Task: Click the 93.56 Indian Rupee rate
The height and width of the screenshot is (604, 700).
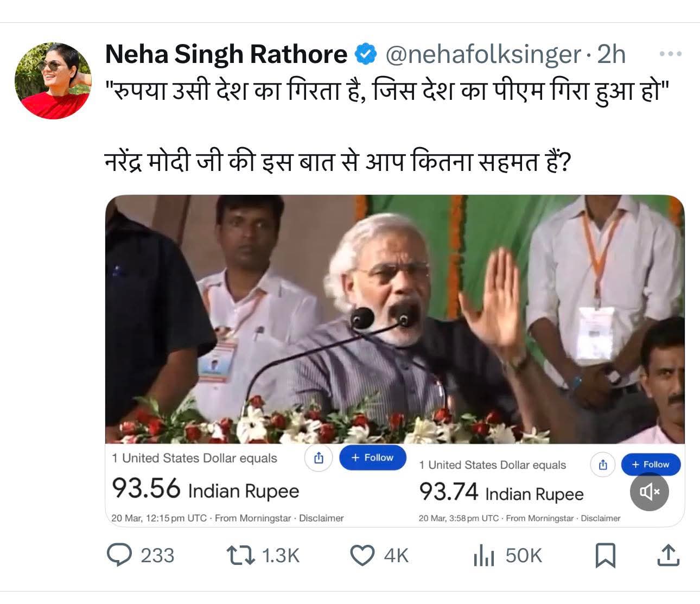Action: click(x=205, y=489)
